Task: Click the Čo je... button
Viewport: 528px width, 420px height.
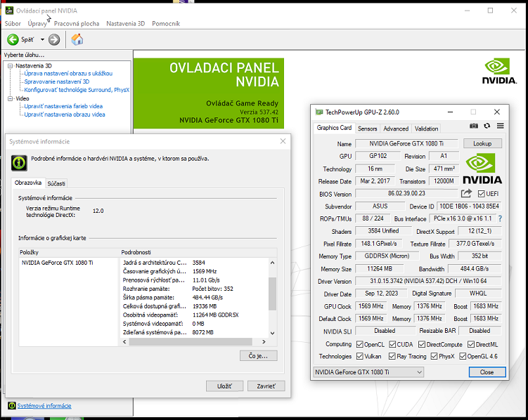Action: [258, 356]
